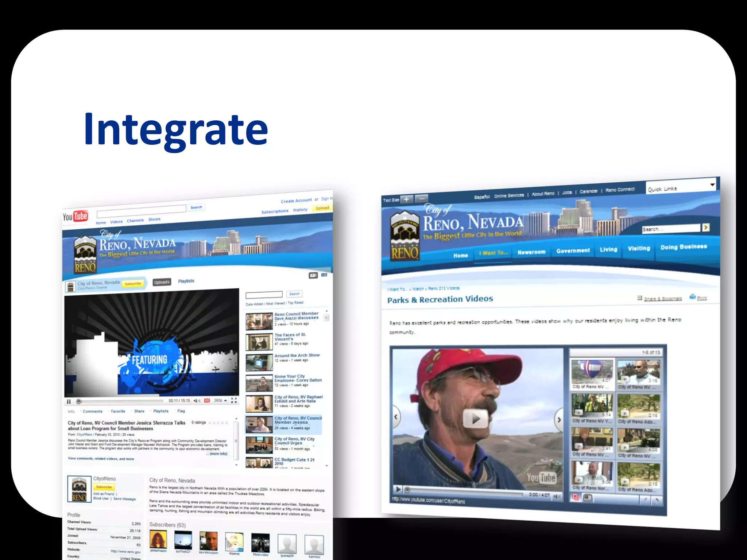
Task: Open subscriber jadeamazon avatar
Action: pyautogui.click(x=158, y=539)
